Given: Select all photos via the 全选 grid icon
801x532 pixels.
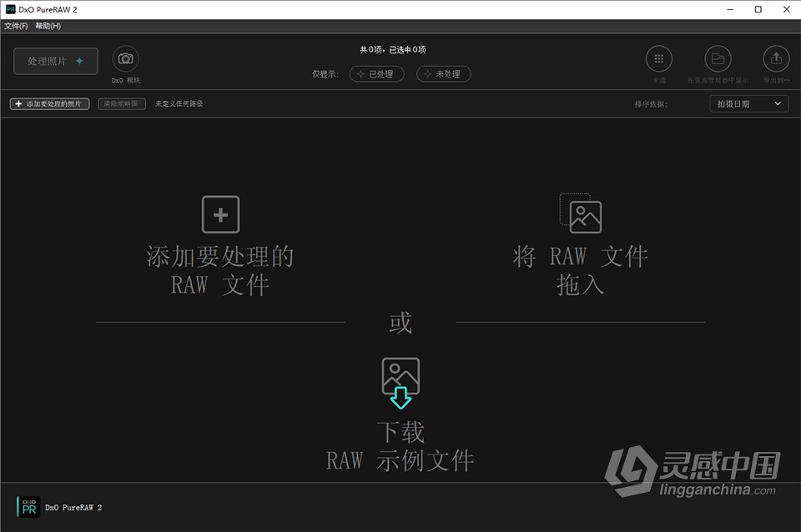Looking at the screenshot, I should coord(659,58).
